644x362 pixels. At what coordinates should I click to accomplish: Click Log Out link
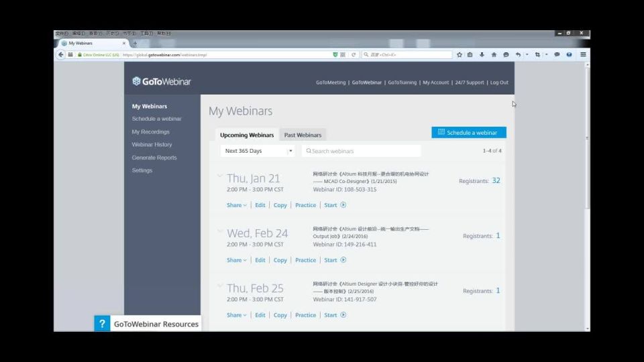(499, 82)
